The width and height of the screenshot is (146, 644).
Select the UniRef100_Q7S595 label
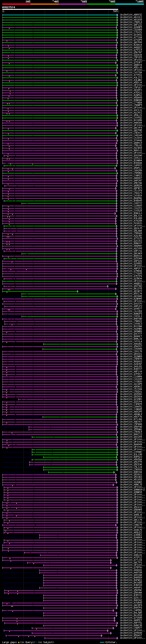click(131, 618)
